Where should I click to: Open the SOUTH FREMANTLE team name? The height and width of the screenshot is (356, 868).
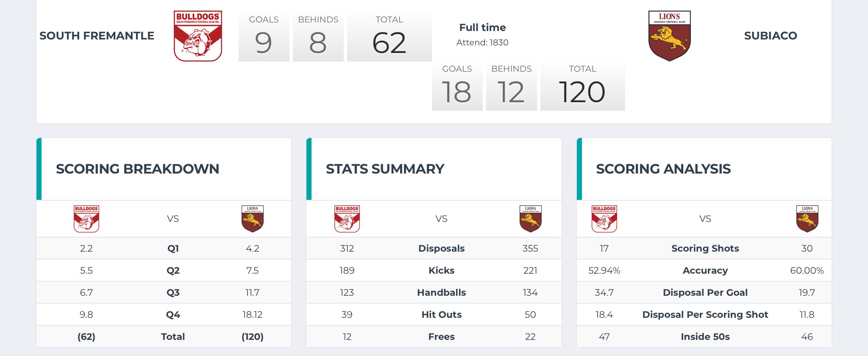[97, 36]
